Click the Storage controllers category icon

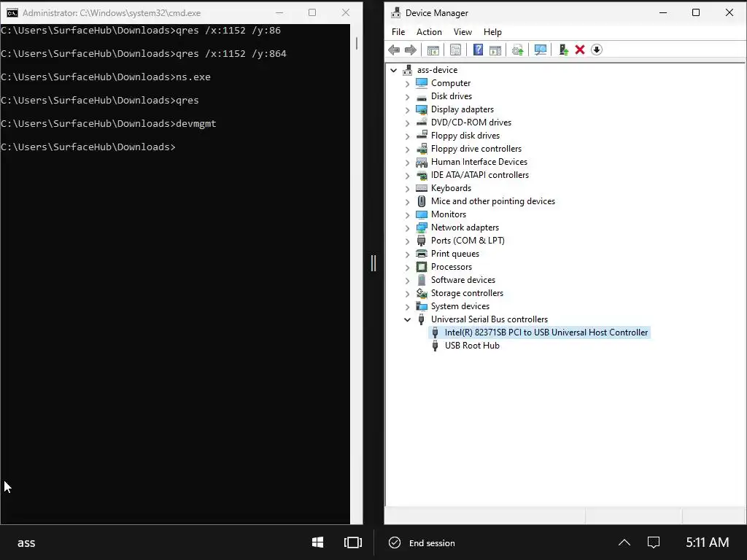422,293
